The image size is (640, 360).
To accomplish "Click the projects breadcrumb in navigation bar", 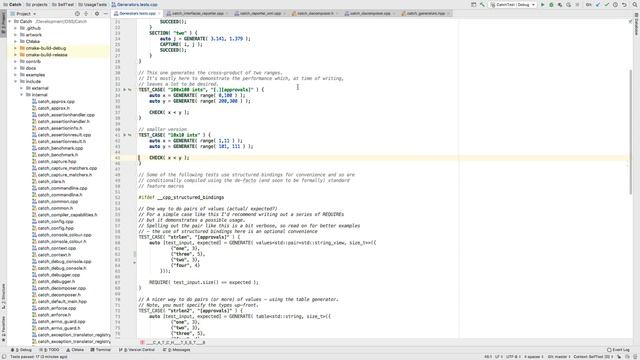I will (37, 4).
